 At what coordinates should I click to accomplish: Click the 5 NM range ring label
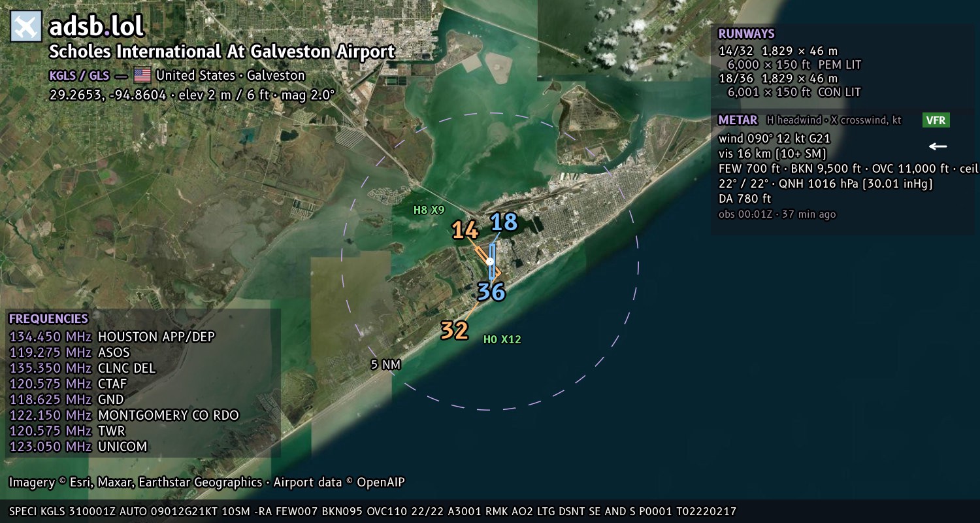coord(385,365)
